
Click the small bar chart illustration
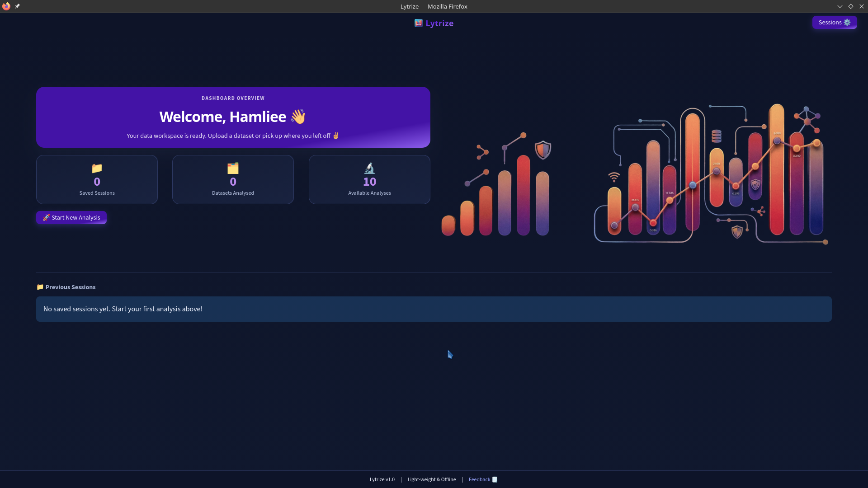tap(496, 184)
